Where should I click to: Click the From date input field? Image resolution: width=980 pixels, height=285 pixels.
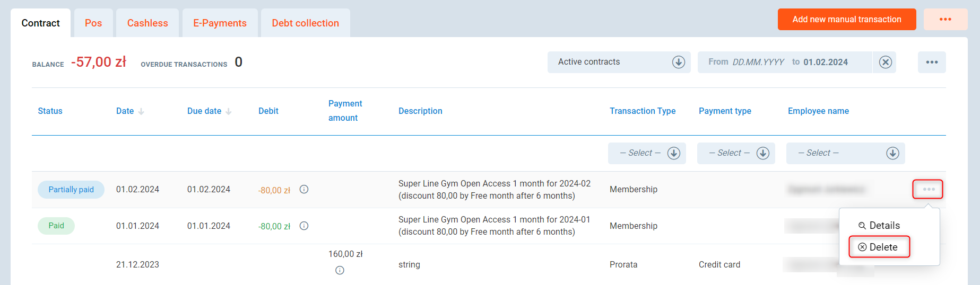click(x=758, y=62)
